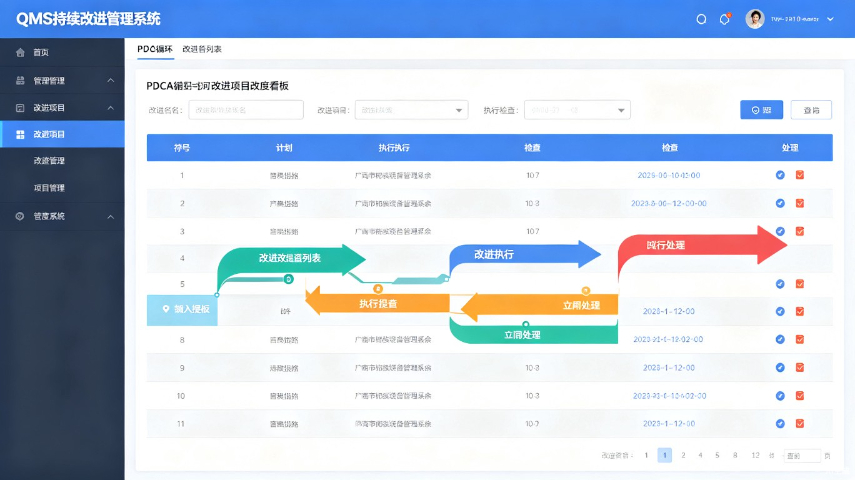Click the blue check icon in row 2
The image size is (855, 480).
[x=780, y=203]
